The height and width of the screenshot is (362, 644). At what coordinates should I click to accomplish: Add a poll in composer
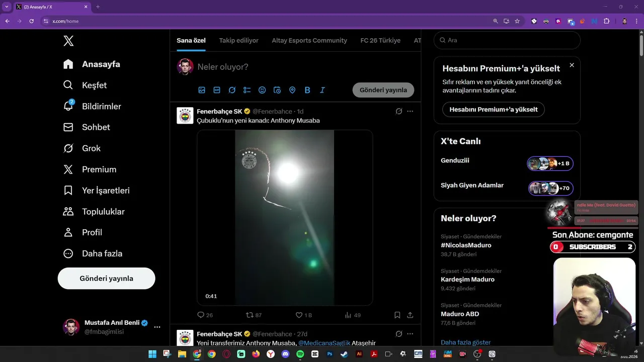click(x=247, y=90)
